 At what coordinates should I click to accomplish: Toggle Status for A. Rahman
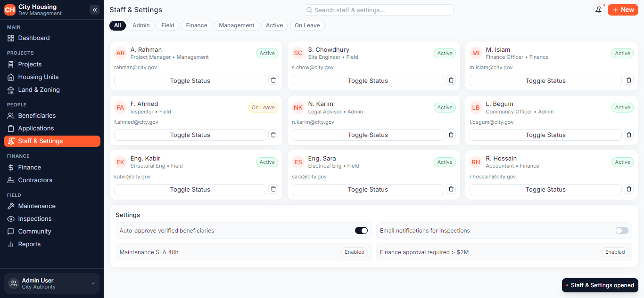(190, 81)
